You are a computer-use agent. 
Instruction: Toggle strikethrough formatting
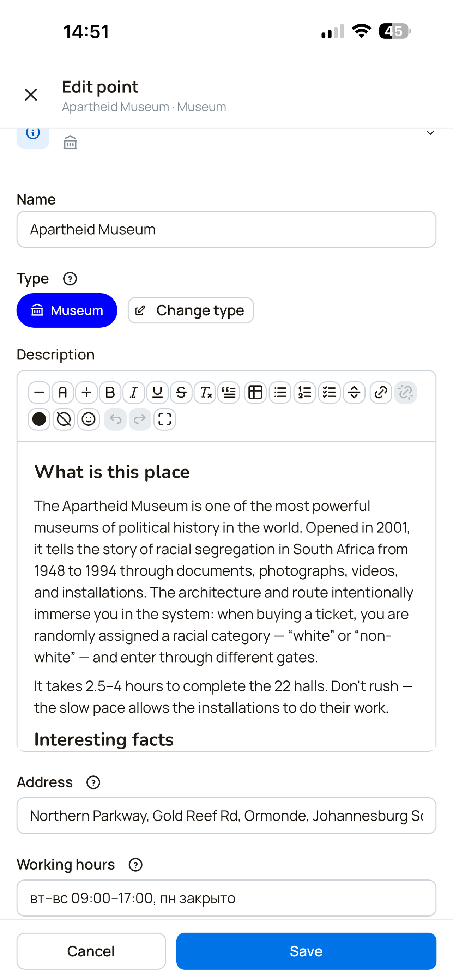tap(181, 393)
